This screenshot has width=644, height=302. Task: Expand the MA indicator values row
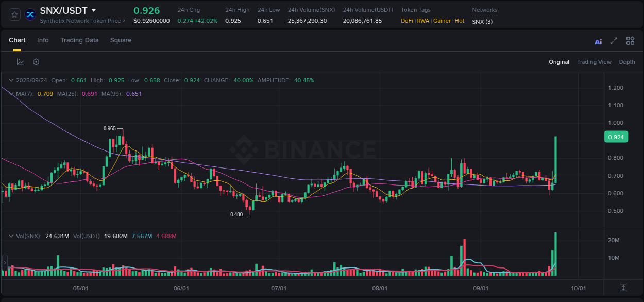click(x=11, y=94)
